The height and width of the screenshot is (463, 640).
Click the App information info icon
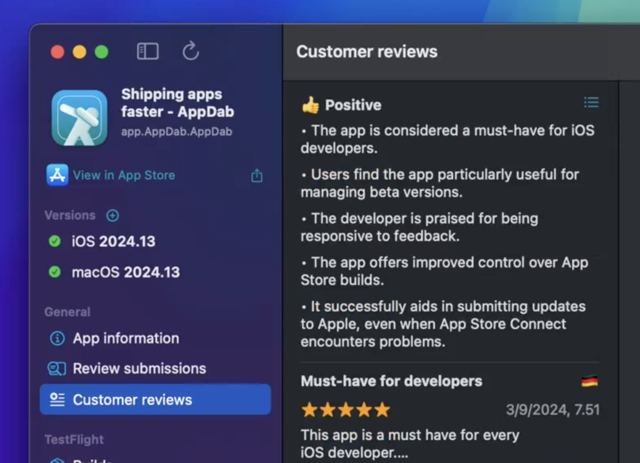[x=57, y=338]
